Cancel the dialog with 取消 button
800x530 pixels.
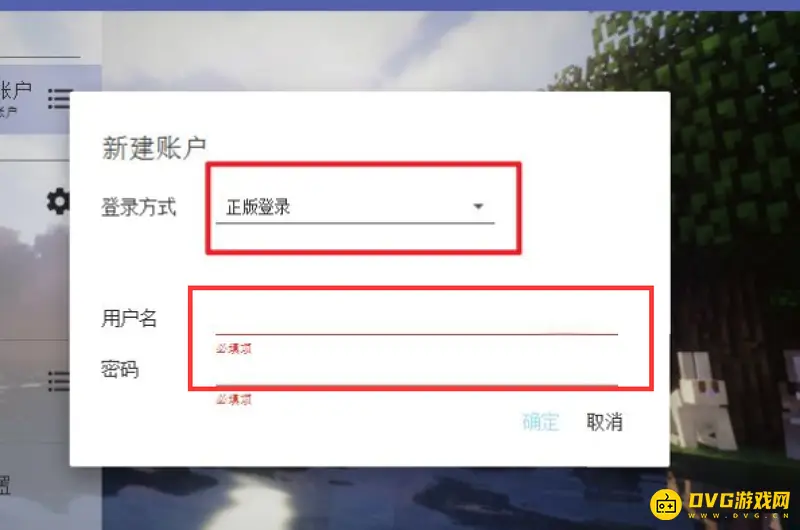point(605,422)
